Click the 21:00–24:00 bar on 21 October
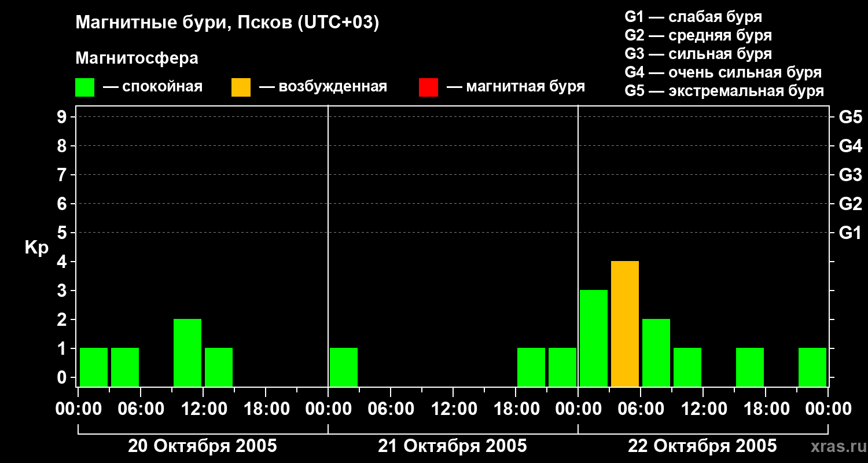Image resolution: width=868 pixels, height=463 pixels. [562, 367]
